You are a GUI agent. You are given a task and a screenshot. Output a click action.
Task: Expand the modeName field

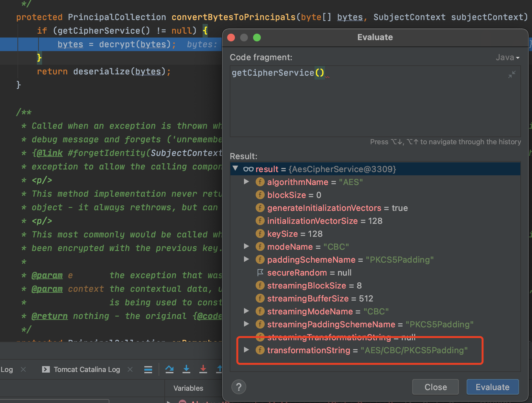point(247,246)
